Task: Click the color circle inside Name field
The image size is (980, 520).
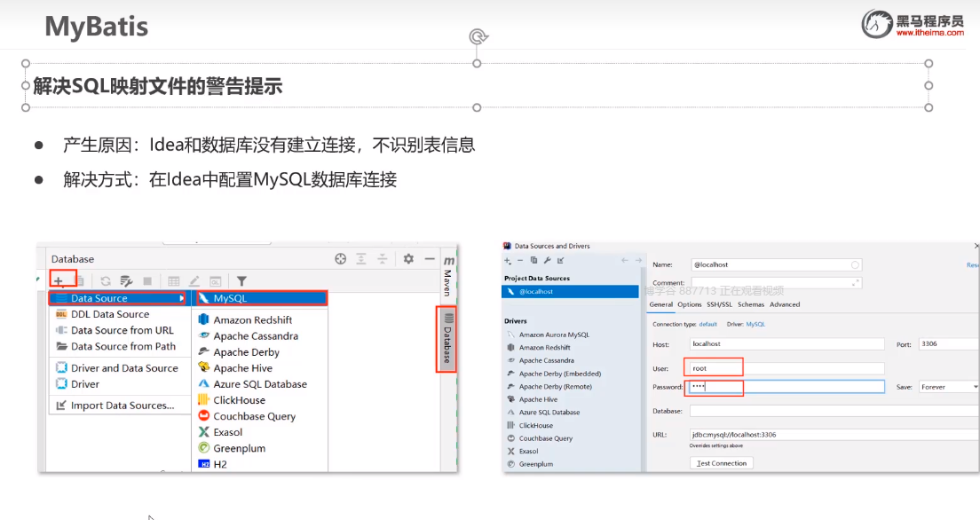Action: tap(854, 265)
